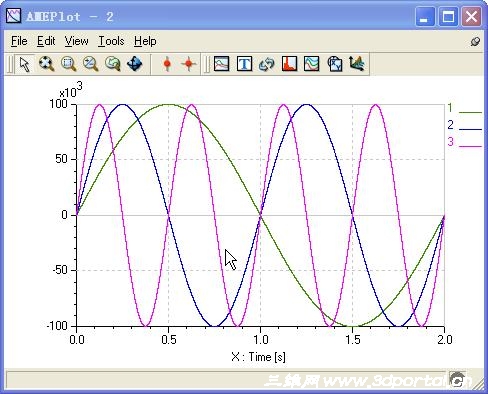
Task: Click the x10 exponent label above Y axis
Action: (70, 90)
